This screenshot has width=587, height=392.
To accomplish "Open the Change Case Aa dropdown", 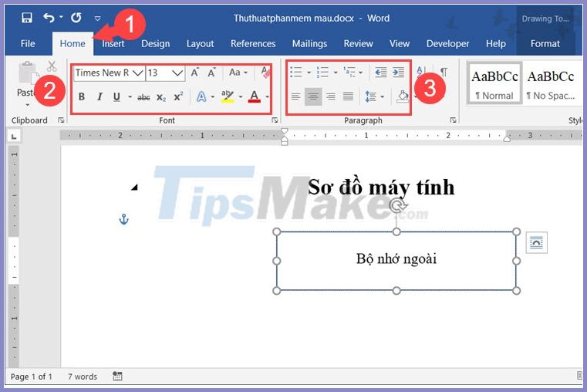I will (x=238, y=73).
